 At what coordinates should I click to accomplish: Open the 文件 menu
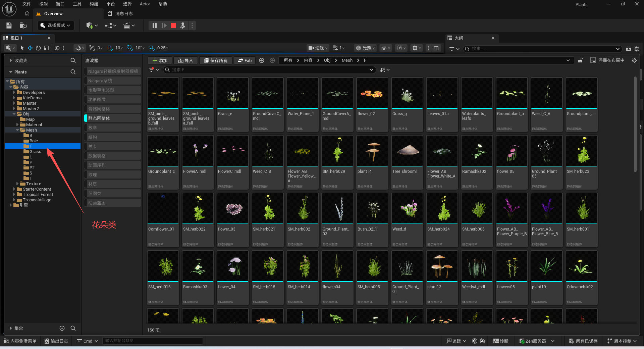point(27,4)
